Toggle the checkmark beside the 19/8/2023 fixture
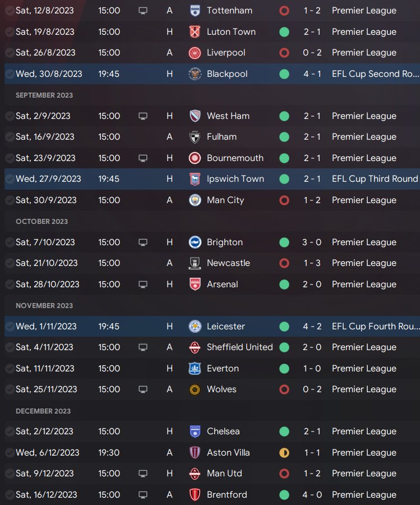Viewport: 420px width, 505px height. [9, 32]
